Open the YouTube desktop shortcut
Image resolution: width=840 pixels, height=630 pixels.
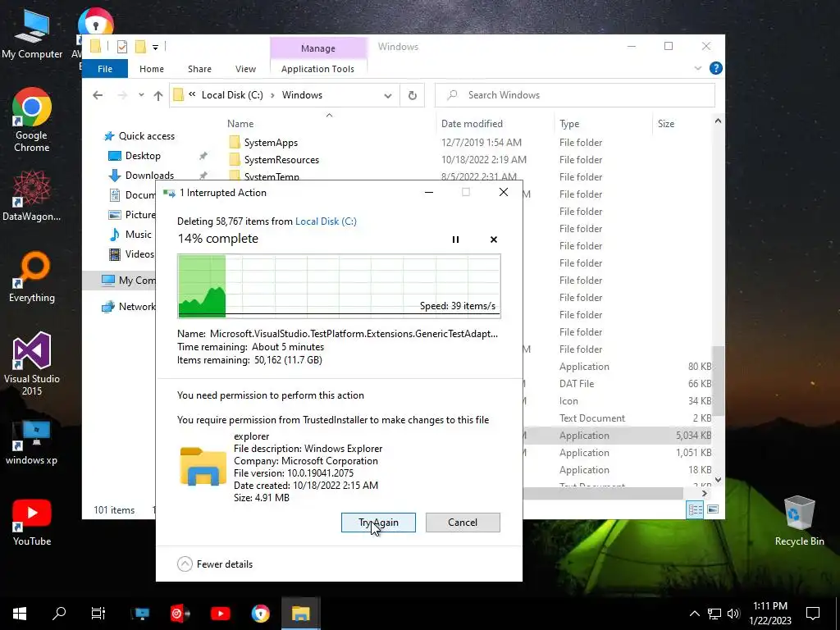click(32, 523)
